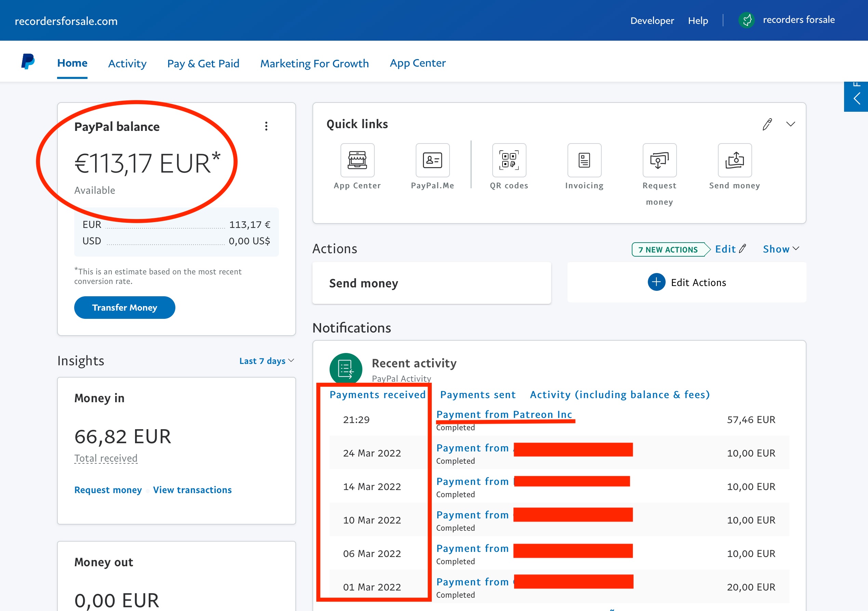Click the 7 New Actions badge

[x=668, y=249]
